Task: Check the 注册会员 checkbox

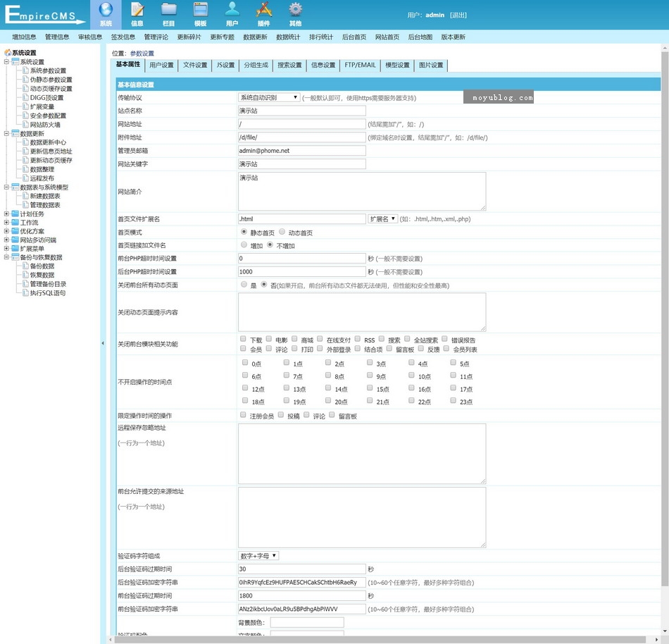Action: (x=243, y=415)
